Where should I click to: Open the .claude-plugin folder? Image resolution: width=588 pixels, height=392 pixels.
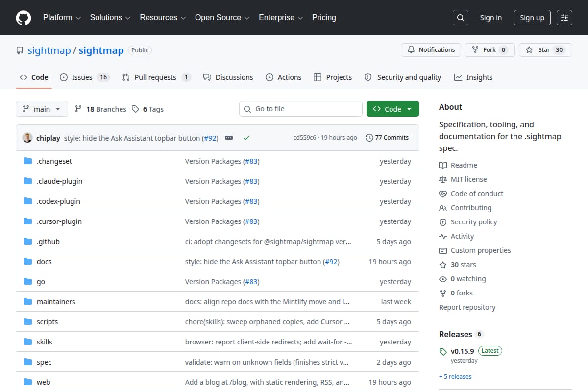pos(59,181)
